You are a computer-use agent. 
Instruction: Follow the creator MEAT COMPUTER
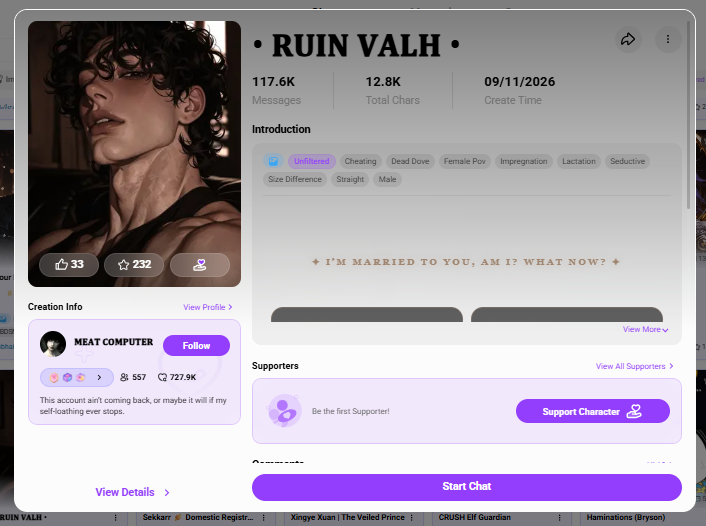[196, 345]
